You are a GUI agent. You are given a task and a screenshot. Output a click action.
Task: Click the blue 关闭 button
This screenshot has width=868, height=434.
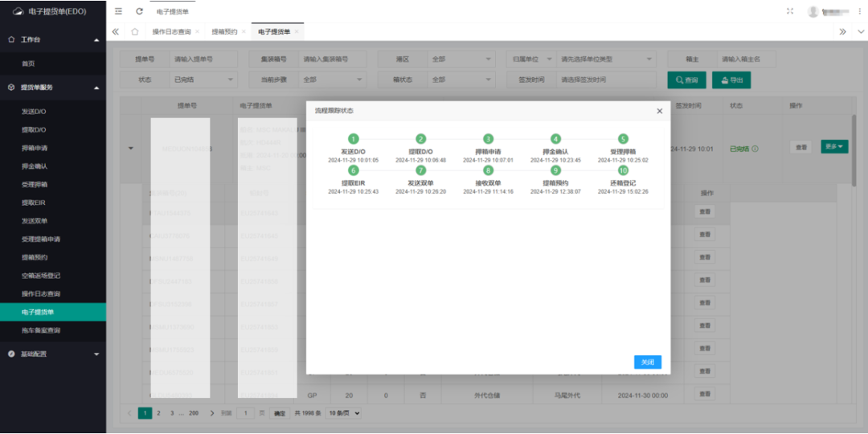tap(647, 362)
